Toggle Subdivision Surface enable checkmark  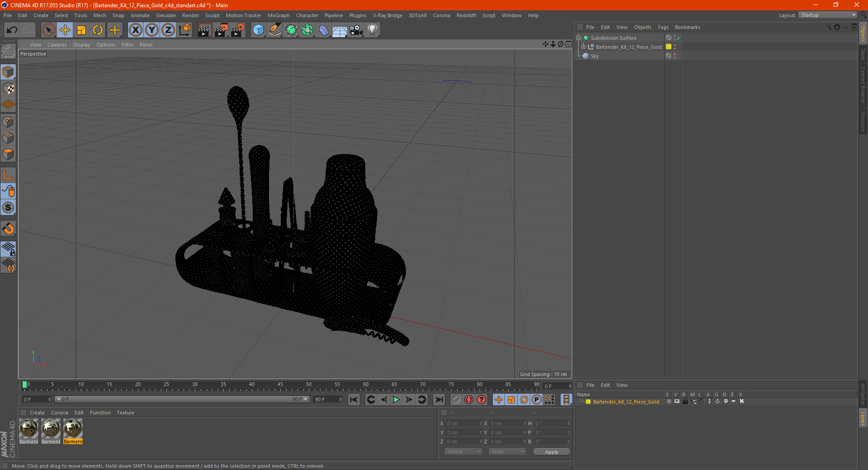(679, 38)
